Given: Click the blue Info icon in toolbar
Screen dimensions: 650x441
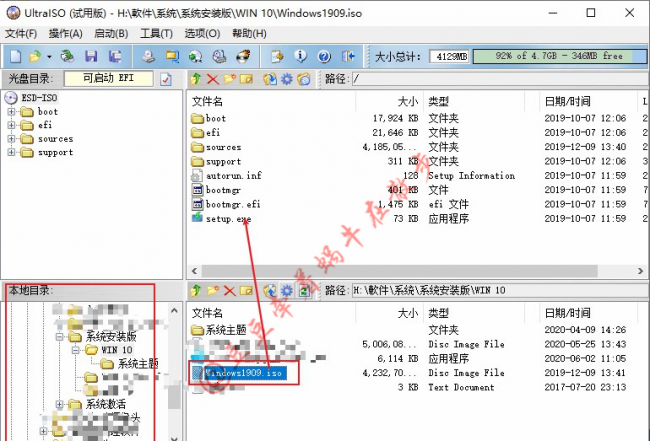Looking at the screenshot, I should 301,56.
